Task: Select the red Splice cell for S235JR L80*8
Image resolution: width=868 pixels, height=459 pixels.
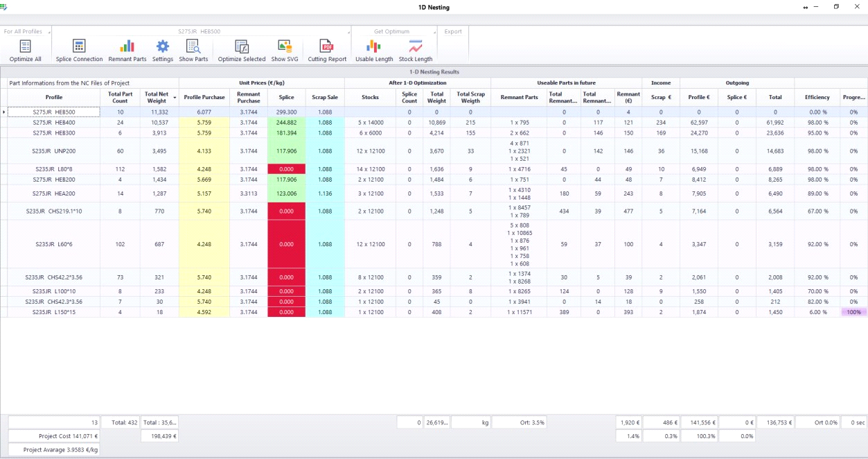Action: click(x=286, y=169)
